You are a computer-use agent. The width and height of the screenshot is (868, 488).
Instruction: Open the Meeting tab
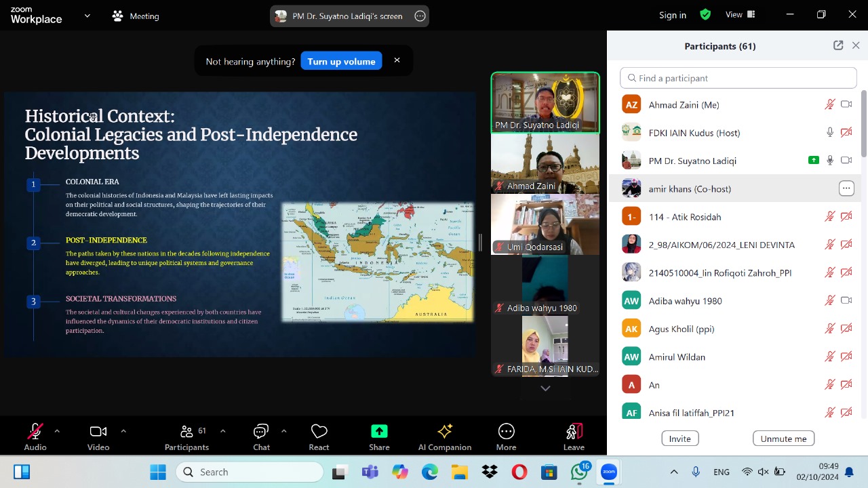[x=136, y=16]
